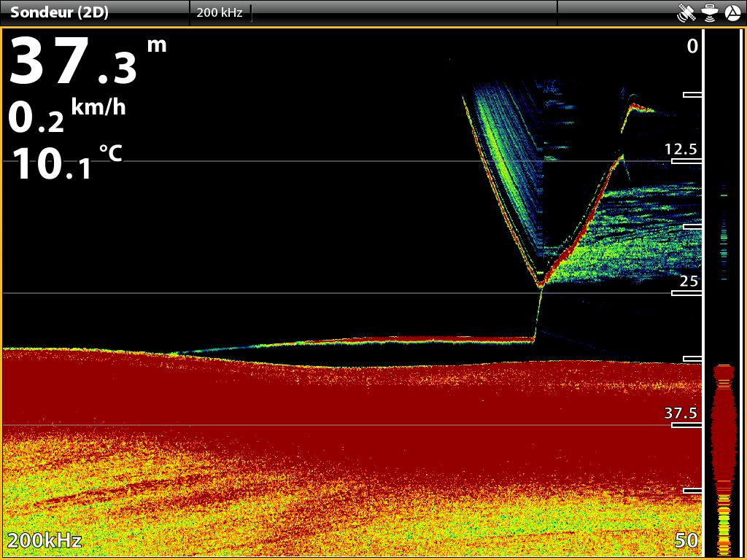This screenshot has width=747, height=560.
Task: Open the GPS satellite status icon
Action: 686,13
